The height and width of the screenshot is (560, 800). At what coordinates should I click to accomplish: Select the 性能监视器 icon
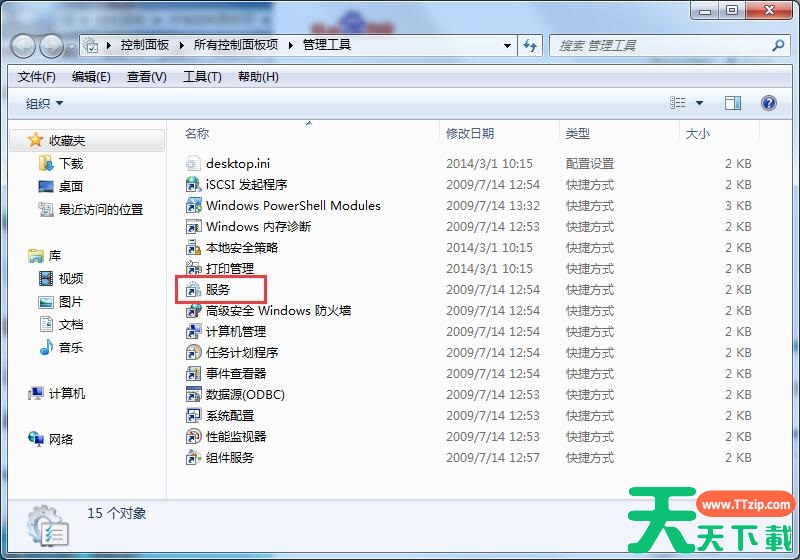(193, 437)
